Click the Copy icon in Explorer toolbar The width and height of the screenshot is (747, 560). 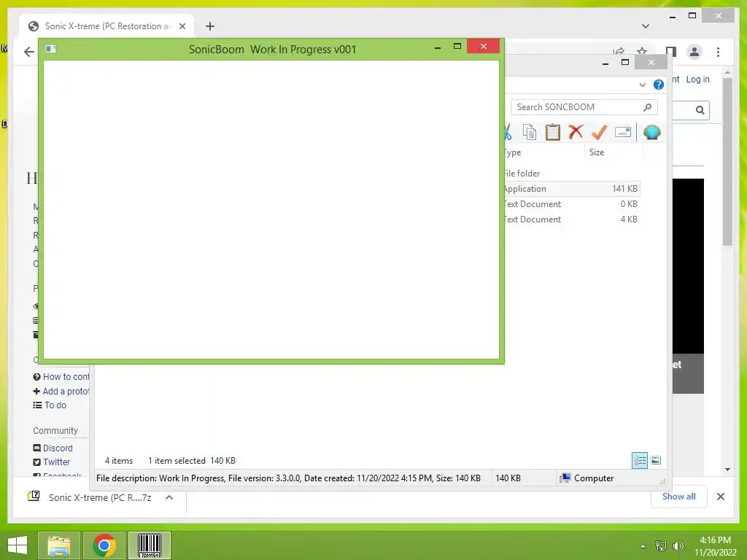(530, 133)
